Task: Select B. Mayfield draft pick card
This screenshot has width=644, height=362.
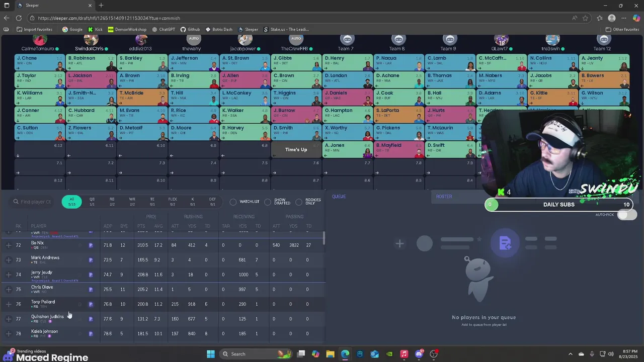Action: pos(399,149)
